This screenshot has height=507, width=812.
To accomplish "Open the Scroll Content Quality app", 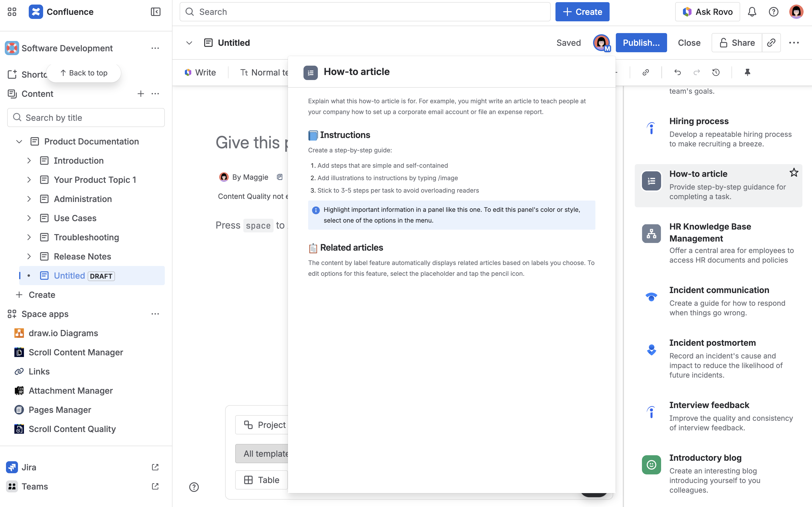I will [x=72, y=429].
